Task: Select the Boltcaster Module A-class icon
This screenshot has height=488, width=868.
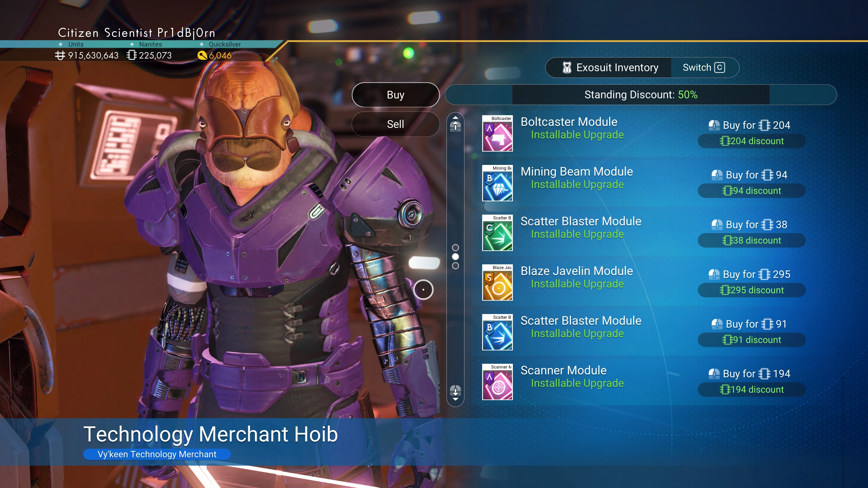Action: click(x=497, y=133)
